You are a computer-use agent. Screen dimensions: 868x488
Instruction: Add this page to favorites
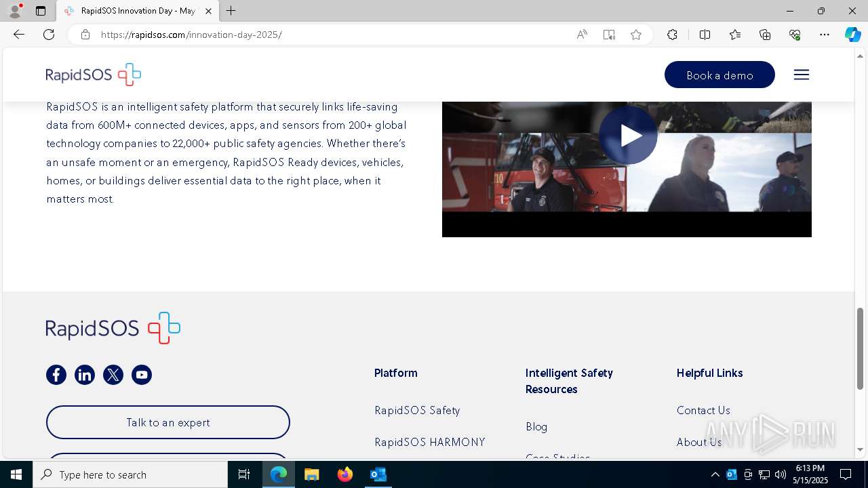click(636, 35)
